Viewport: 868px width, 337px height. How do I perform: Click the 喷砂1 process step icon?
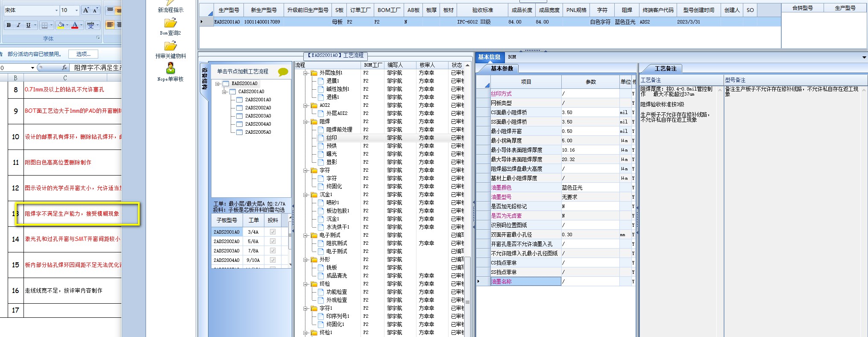pyautogui.click(x=321, y=203)
